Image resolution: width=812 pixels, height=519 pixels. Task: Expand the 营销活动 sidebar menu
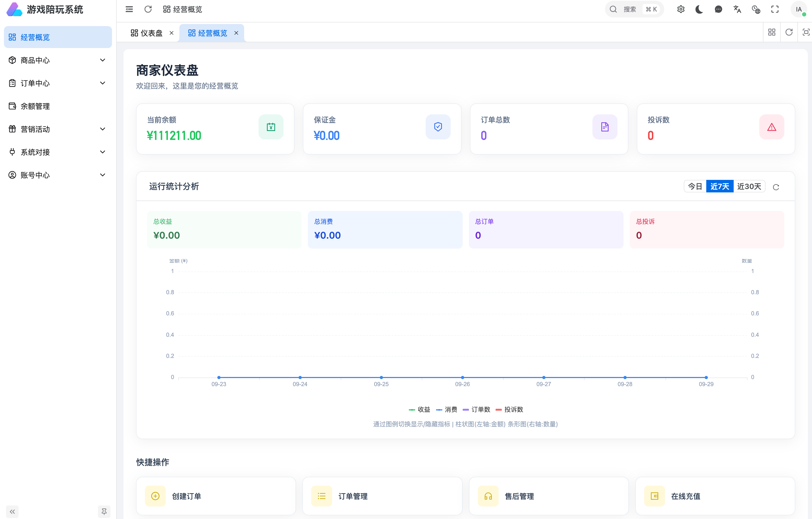58,129
